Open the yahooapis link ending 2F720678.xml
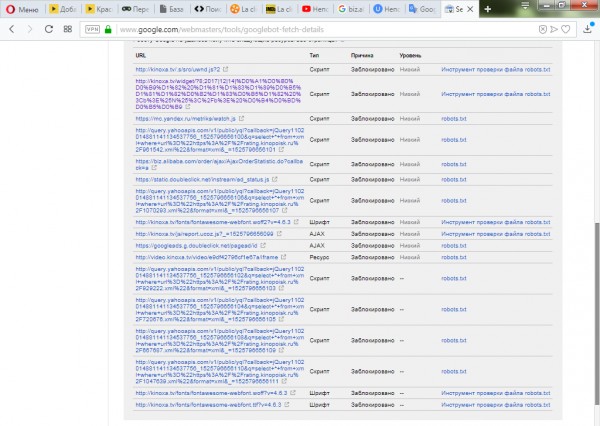Screen dimensions: 600x426 (220, 309)
